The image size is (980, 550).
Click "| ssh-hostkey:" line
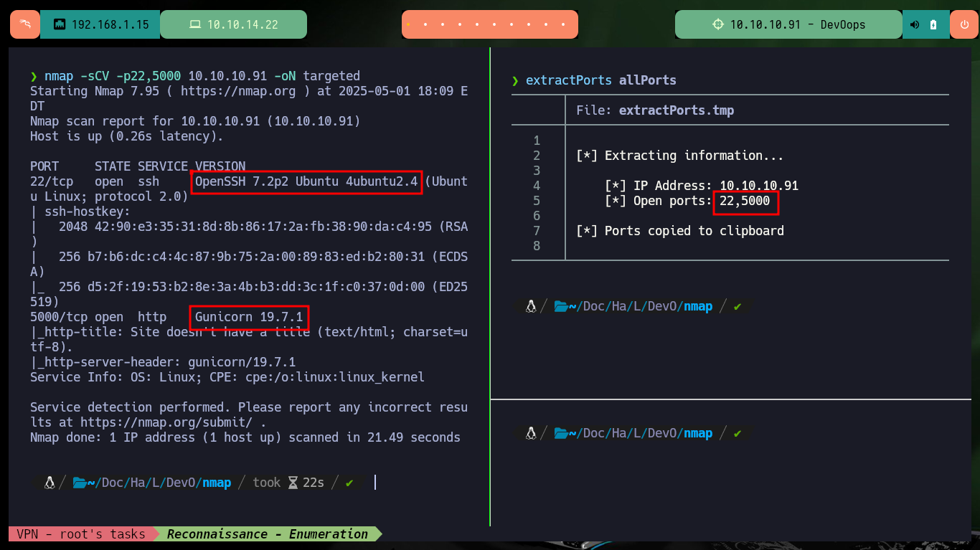(x=80, y=212)
